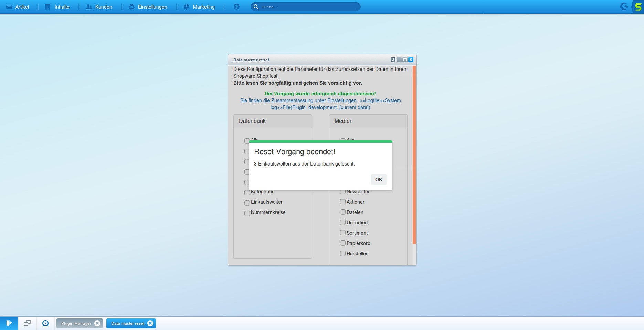Click the '3 Einkaufswelten aus der Datenbank gelöscht.' text
Image resolution: width=644 pixels, height=330 pixels.
click(x=304, y=164)
